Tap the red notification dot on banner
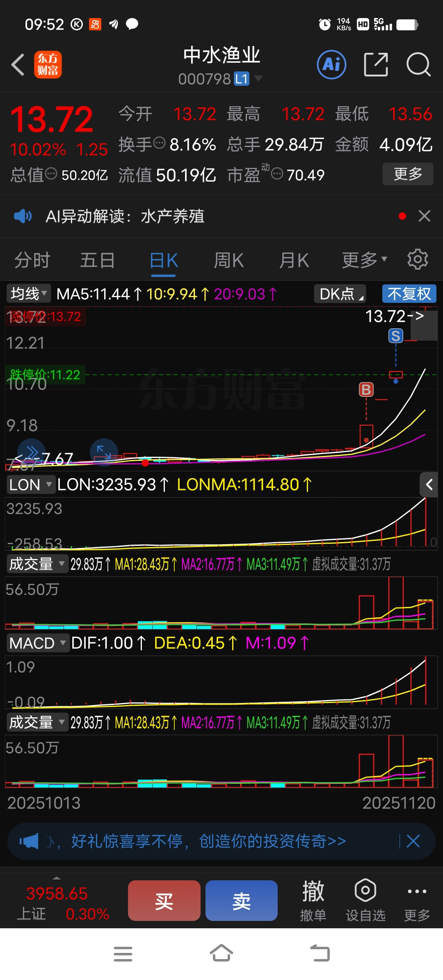The width and height of the screenshot is (443, 980). [402, 216]
